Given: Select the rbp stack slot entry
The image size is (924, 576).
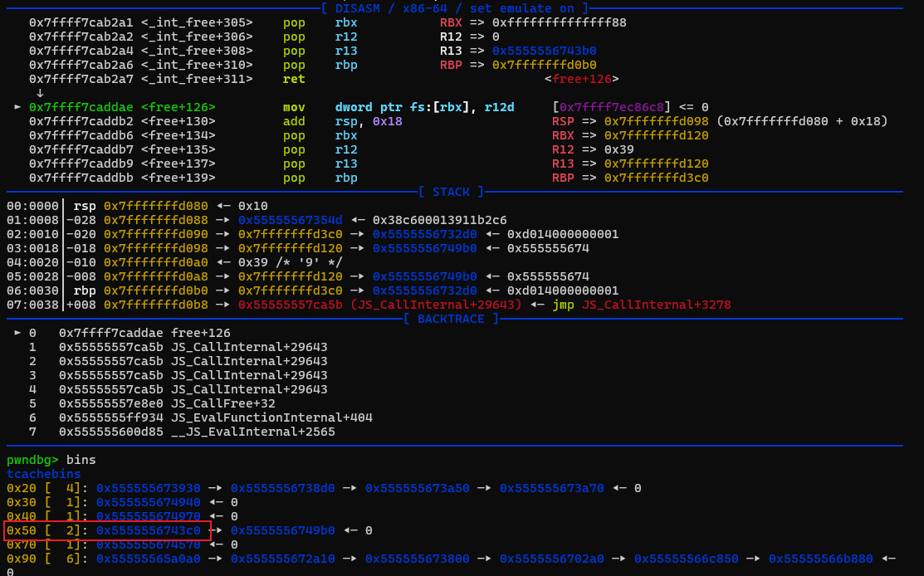Looking at the screenshot, I should pyautogui.click(x=83, y=290).
